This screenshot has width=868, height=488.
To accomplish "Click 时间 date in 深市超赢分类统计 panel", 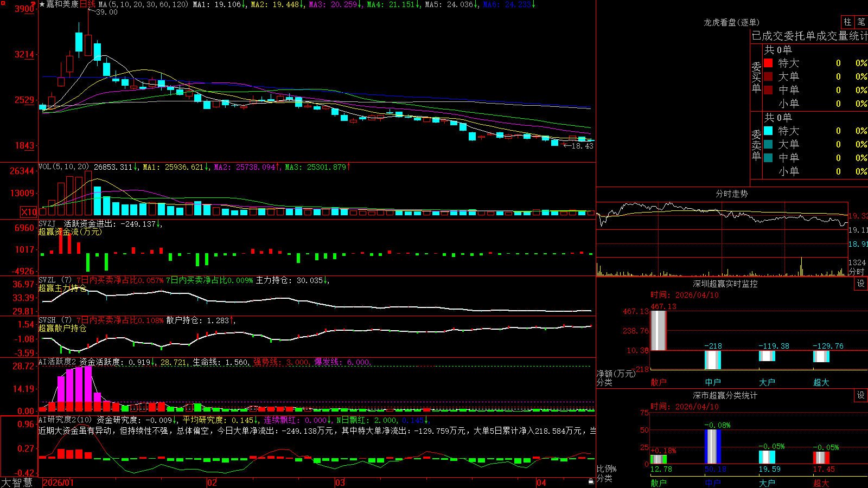I will pos(685,407).
